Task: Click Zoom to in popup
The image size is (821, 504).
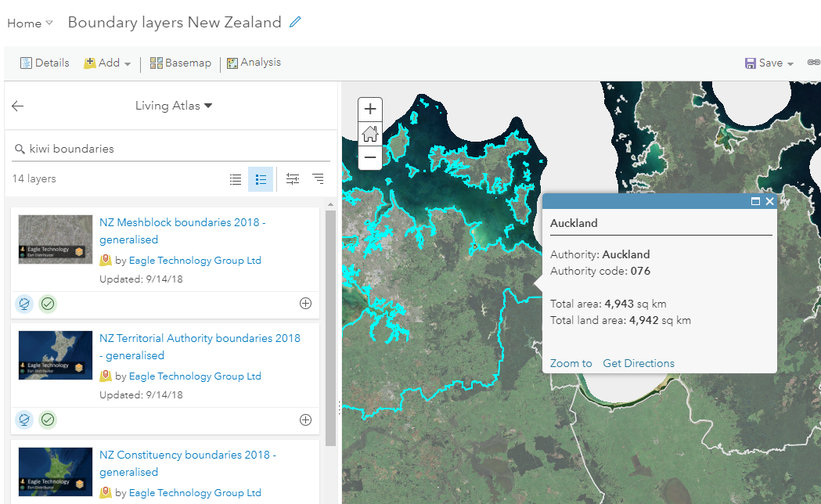Action: pos(571,363)
